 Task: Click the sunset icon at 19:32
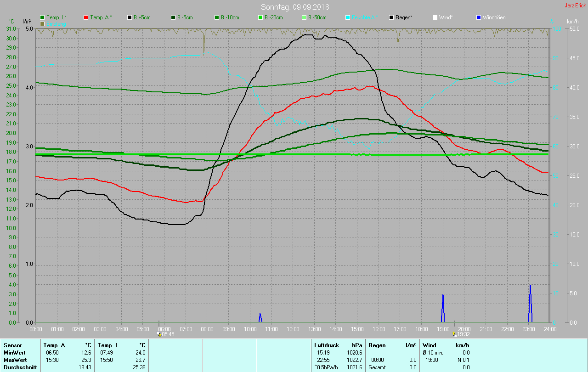(x=454, y=334)
